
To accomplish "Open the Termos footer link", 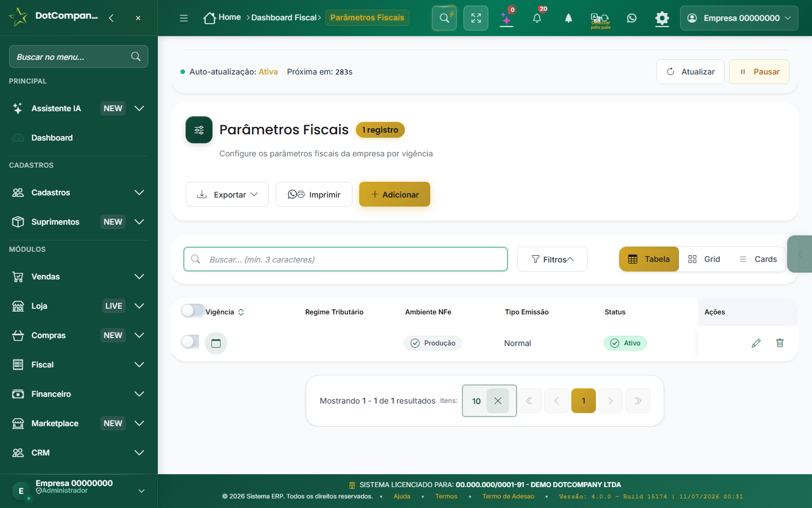I will [x=446, y=497].
